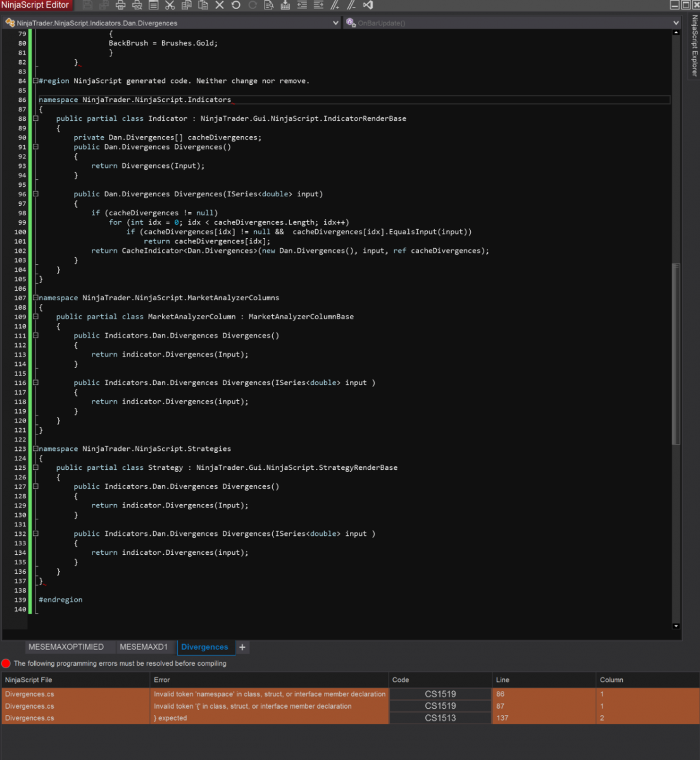Sort by Column column header
700x760 pixels.
(x=647, y=680)
